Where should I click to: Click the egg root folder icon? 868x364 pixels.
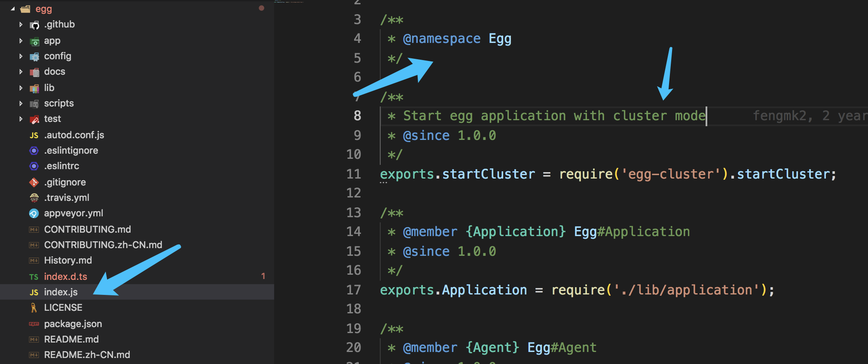pos(25,9)
